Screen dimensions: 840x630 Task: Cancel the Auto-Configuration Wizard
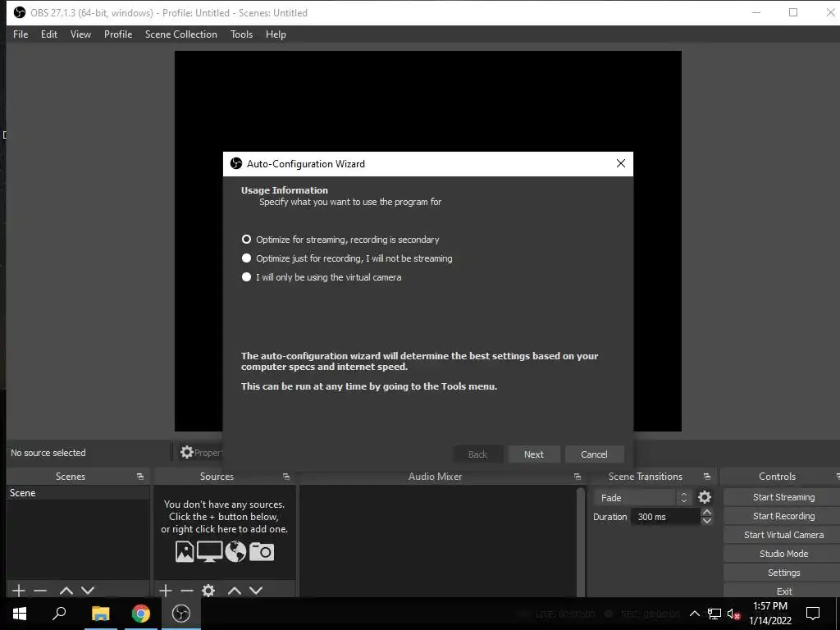click(594, 454)
